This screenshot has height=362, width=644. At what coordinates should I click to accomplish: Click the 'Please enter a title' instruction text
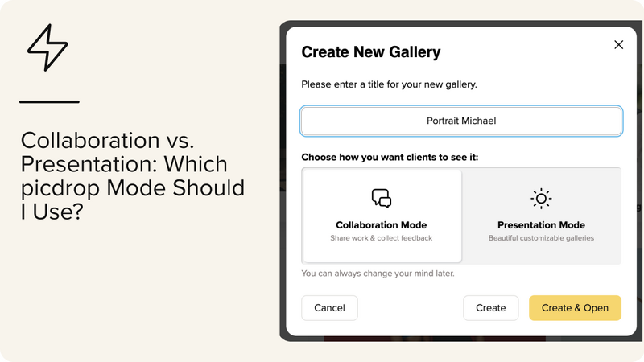coord(389,84)
